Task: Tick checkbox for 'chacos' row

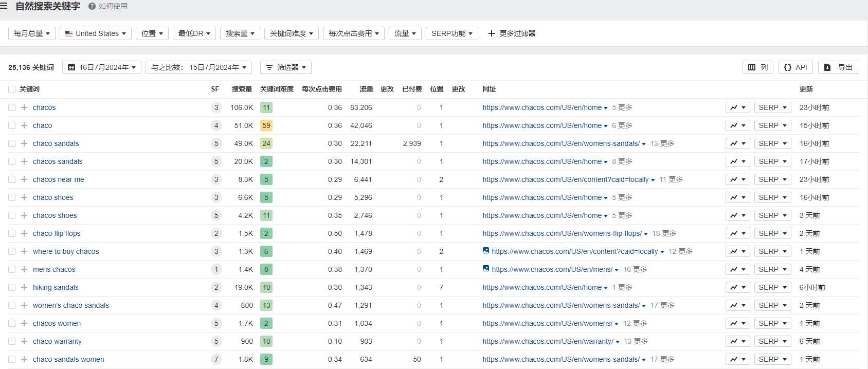Action: tap(12, 107)
